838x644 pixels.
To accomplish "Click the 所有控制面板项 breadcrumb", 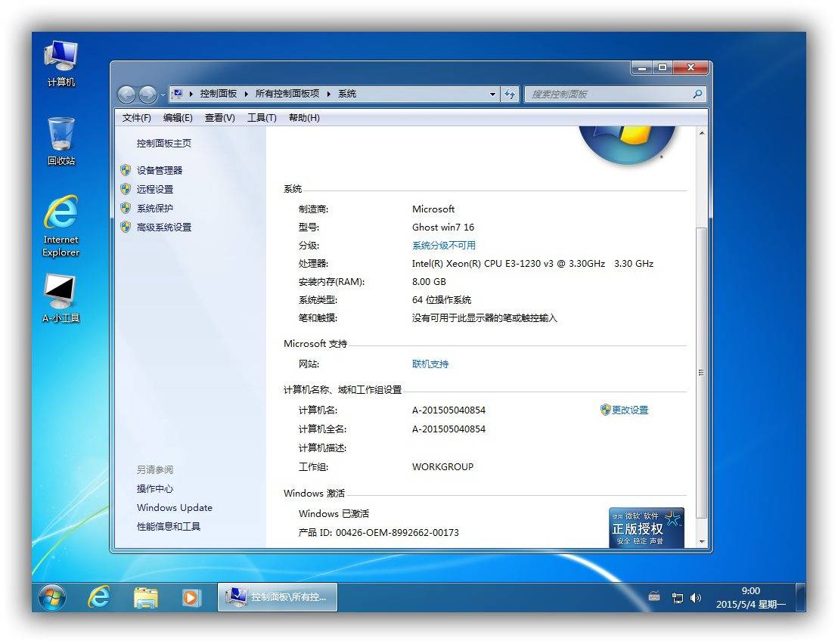I will (x=287, y=94).
